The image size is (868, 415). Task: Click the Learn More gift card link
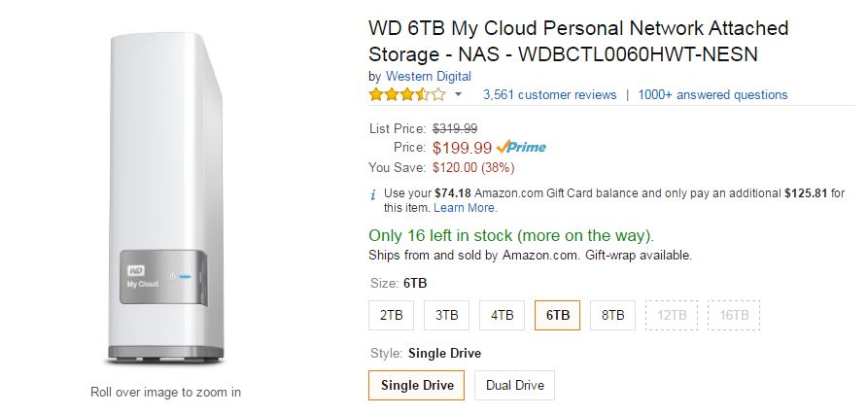coord(466,208)
